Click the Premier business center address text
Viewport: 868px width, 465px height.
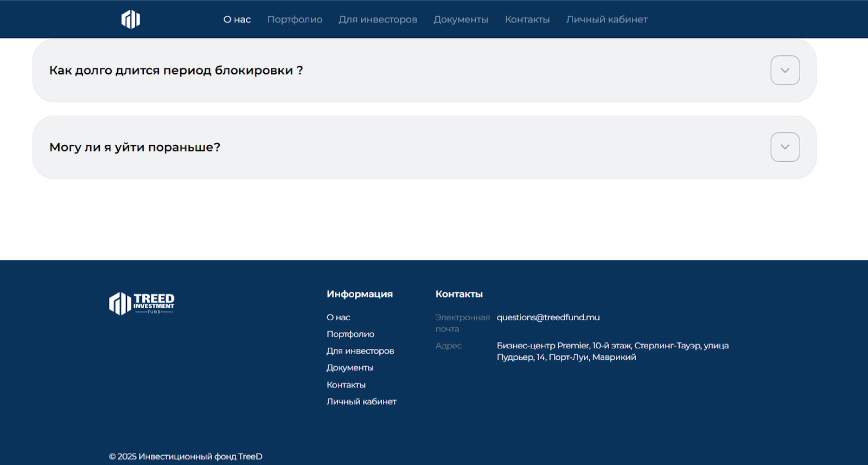[612, 351]
